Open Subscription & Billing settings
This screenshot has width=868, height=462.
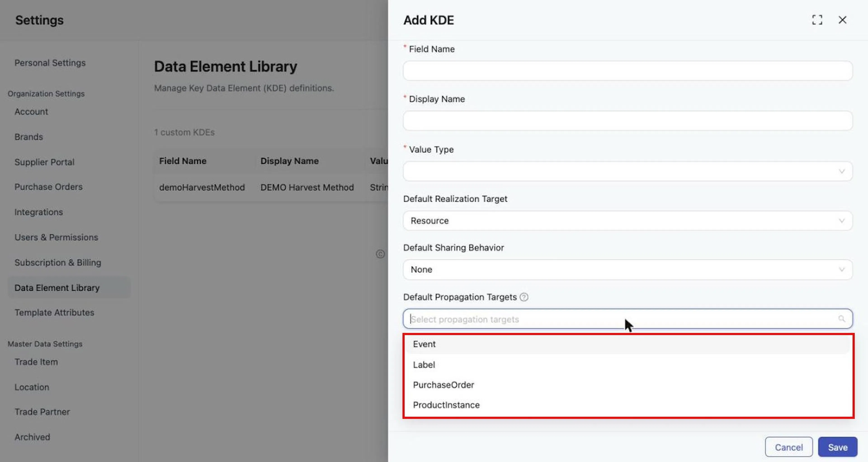pyautogui.click(x=58, y=262)
